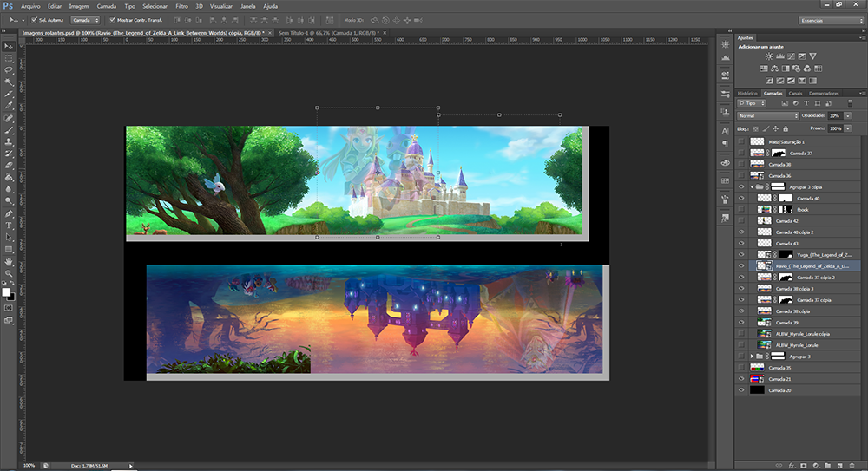Viewport: 868px width, 471px height.
Task: Show the Camada 38 layer
Action: coord(741,165)
